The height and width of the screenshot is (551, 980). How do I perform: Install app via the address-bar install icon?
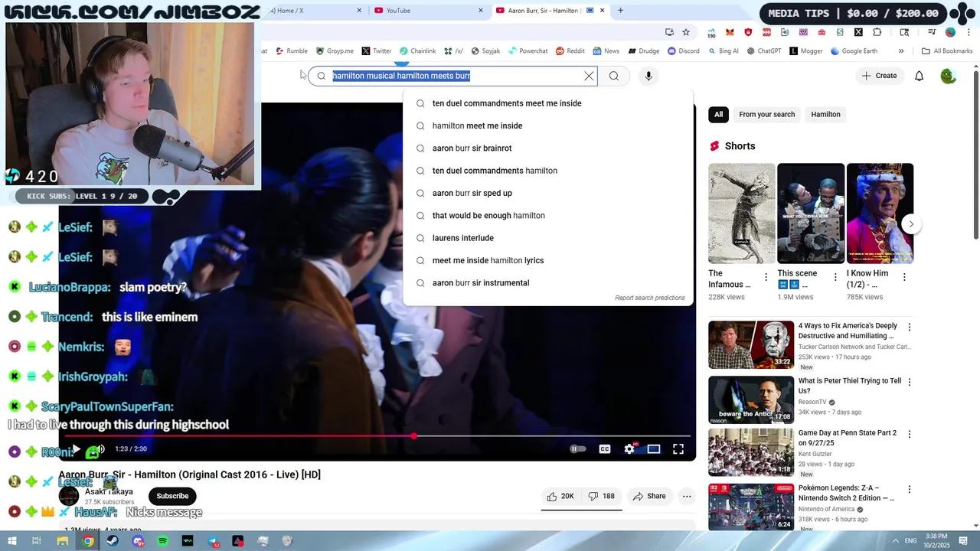(x=669, y=32)
